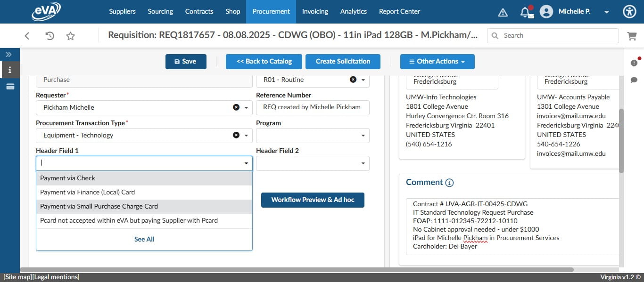This screenshot has height=282, width=644.
Task: Open the accessibility options icon
Action: (x=629, y=11)
